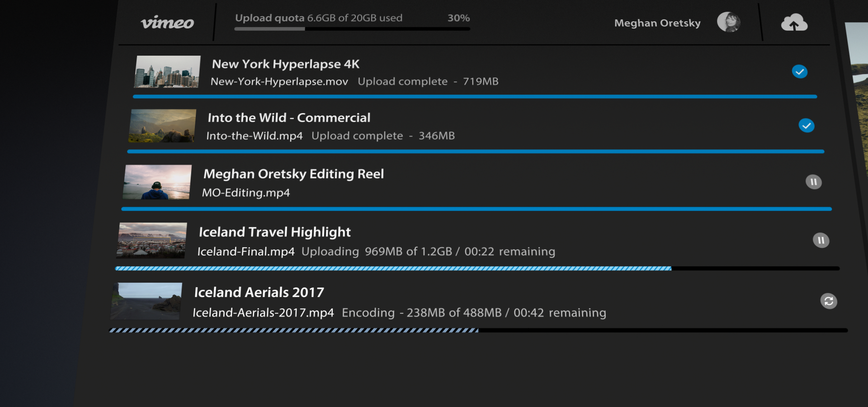Open the Meghan Oretsky Editing Reel thumbnail
868x407 pixels.
(x=157, y=182)
